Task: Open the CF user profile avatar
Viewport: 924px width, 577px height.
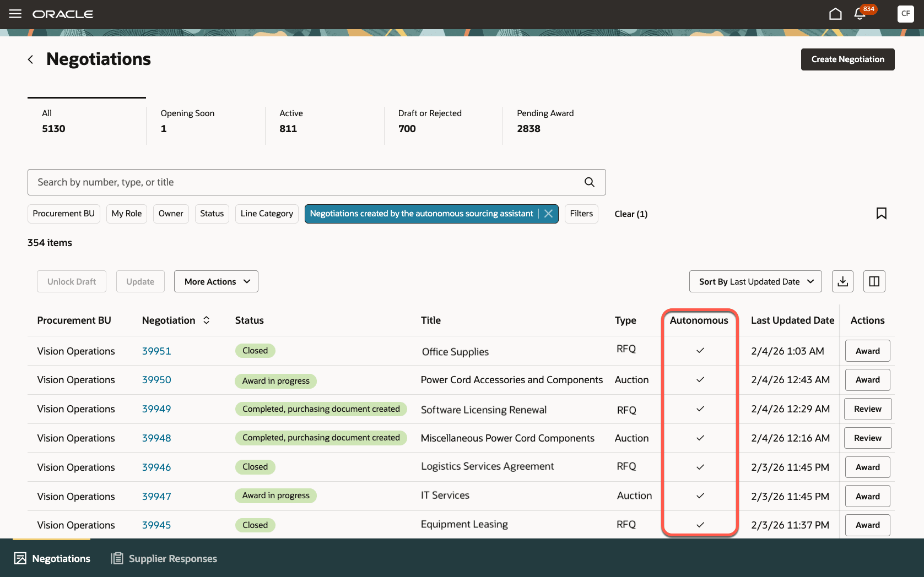Action: [905, 14]
